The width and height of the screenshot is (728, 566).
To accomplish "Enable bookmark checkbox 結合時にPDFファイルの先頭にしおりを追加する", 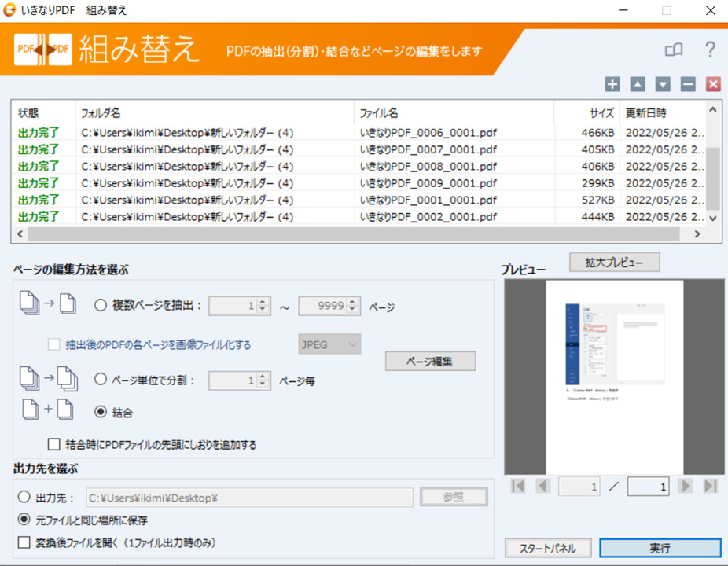I will click(x=54, y=444).
